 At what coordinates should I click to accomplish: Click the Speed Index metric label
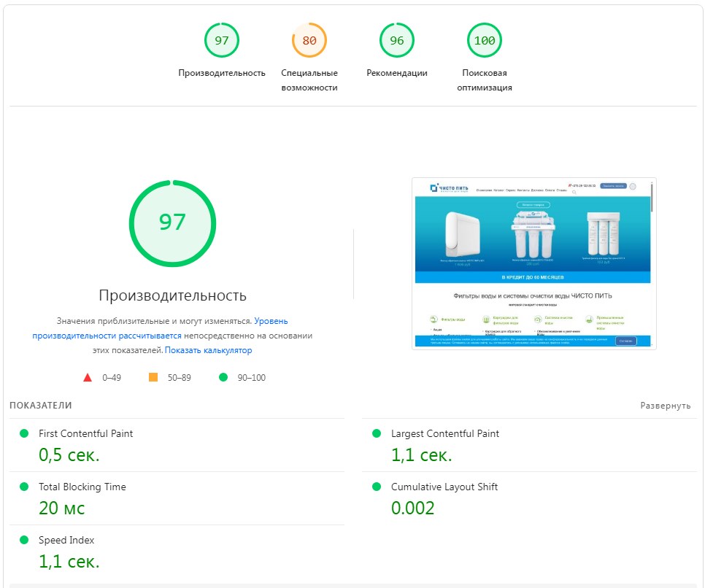point(66,540)
